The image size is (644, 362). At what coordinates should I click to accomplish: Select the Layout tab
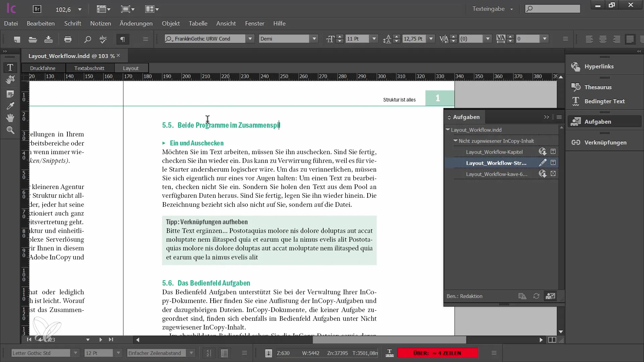(130, 68)
